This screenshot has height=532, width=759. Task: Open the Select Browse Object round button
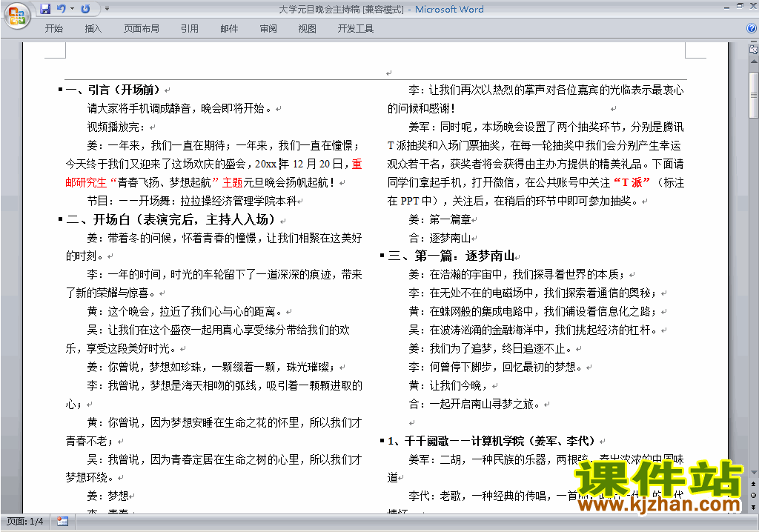click(x=754, y=495)
